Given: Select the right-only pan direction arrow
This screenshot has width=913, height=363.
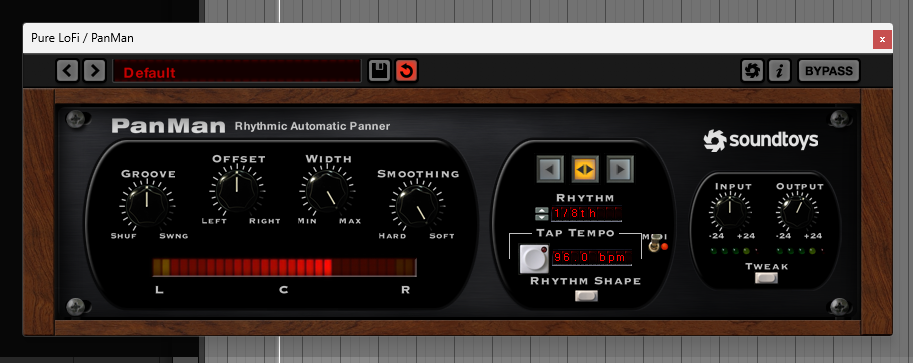Looking at the screenshot, I should tap(620, 170).
